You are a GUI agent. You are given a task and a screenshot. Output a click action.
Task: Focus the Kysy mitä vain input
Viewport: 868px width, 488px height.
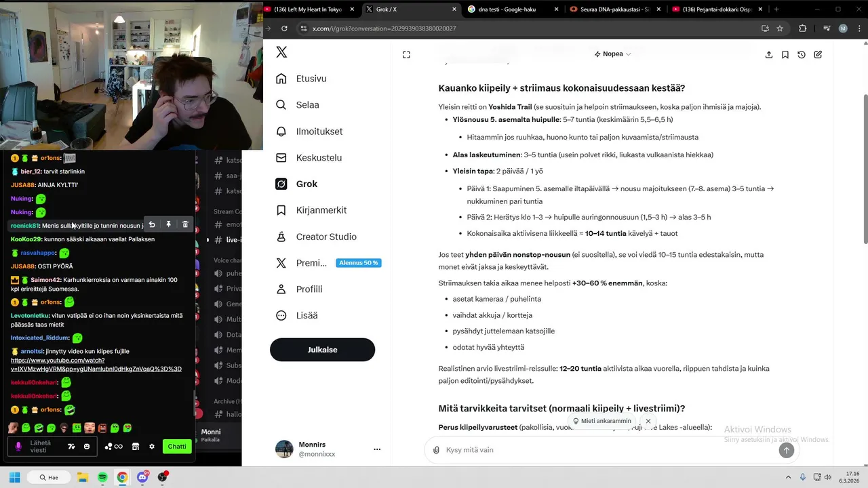pos(607,450)
